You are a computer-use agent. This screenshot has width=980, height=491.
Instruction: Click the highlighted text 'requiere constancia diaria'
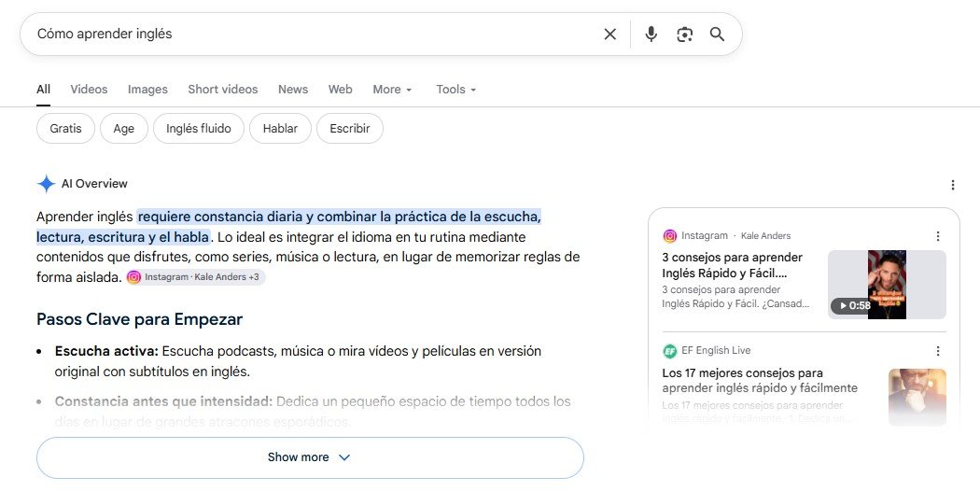(x=220, y=217)
